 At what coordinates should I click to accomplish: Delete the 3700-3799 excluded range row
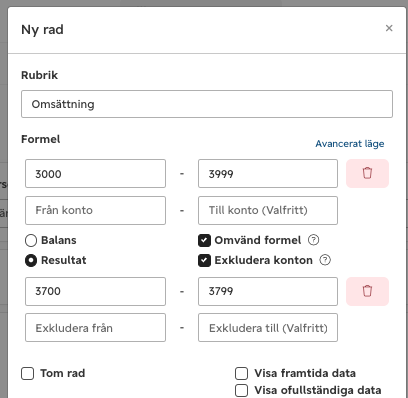(367, 291)
